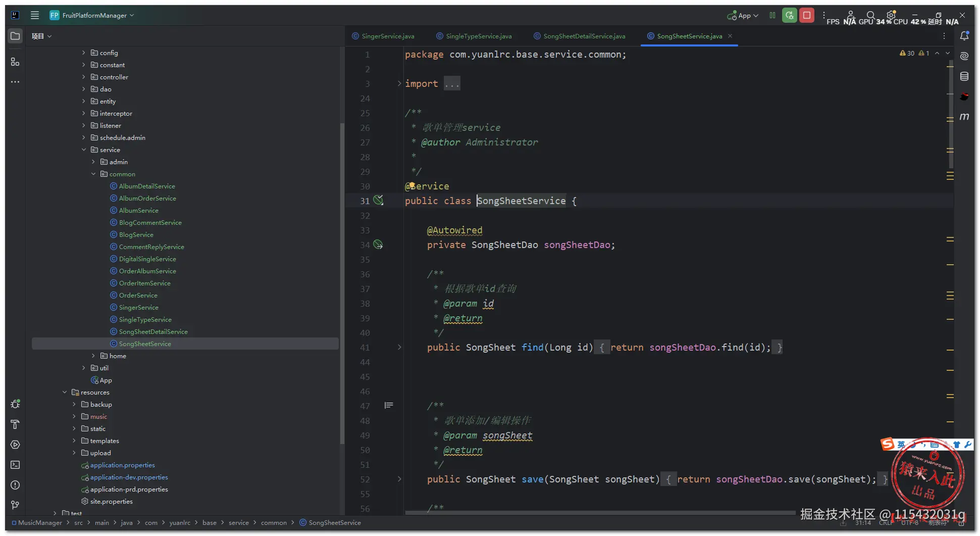Click the red-and-black plugin icon in right sidebar
980x536 pixels.
964,96
